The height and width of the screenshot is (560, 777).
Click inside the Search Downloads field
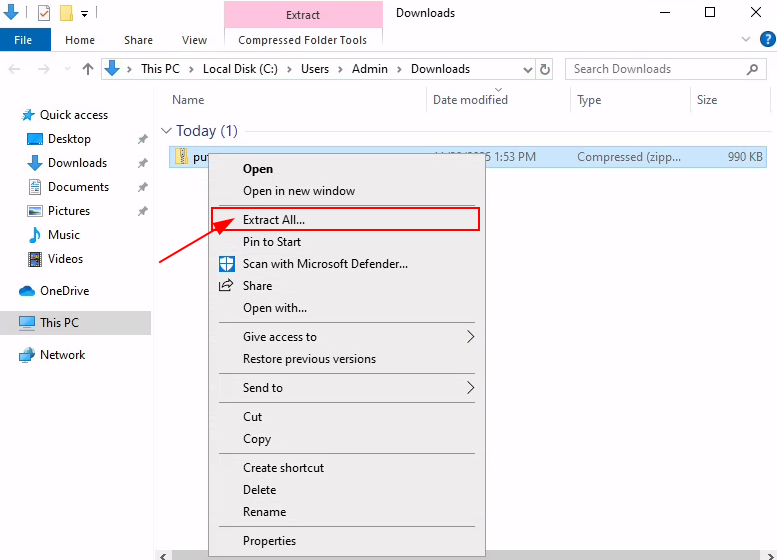click(655, 69)
